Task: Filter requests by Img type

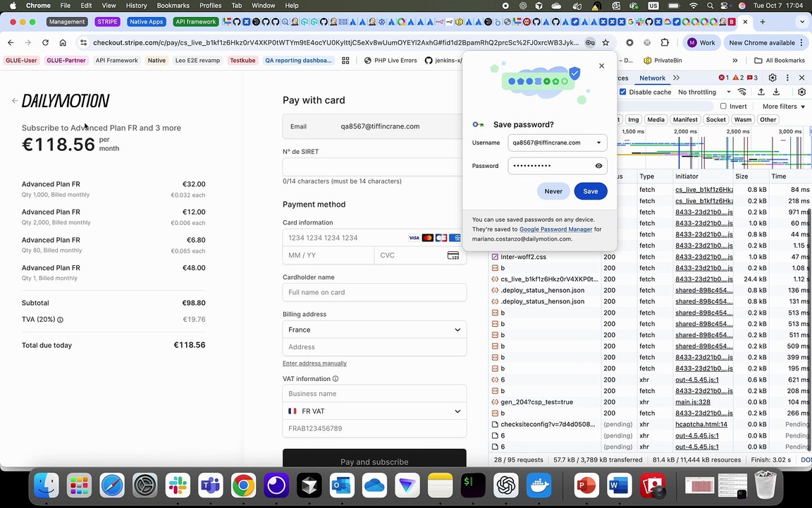Action: (634, 120)
